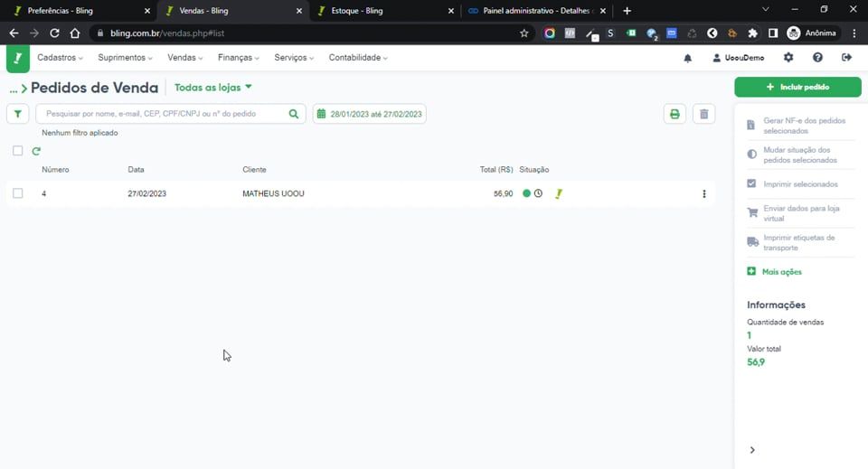Screen dimensions: 868x469
Task: Click the Incluir pedido button
Action: point(797,87)
